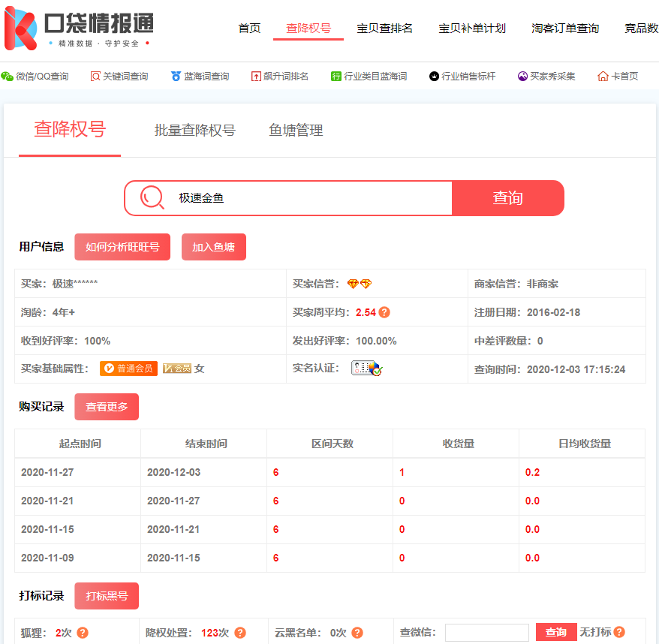Click the 飙升词排名 ranking icon

(x=256, y=76)
